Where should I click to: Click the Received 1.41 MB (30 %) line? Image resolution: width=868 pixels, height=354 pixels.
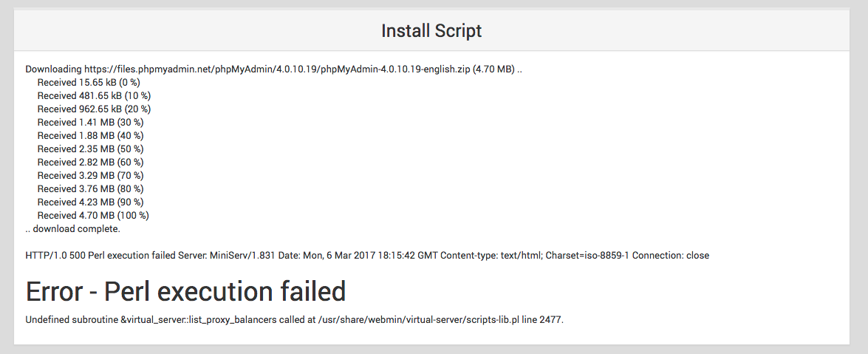90,123
